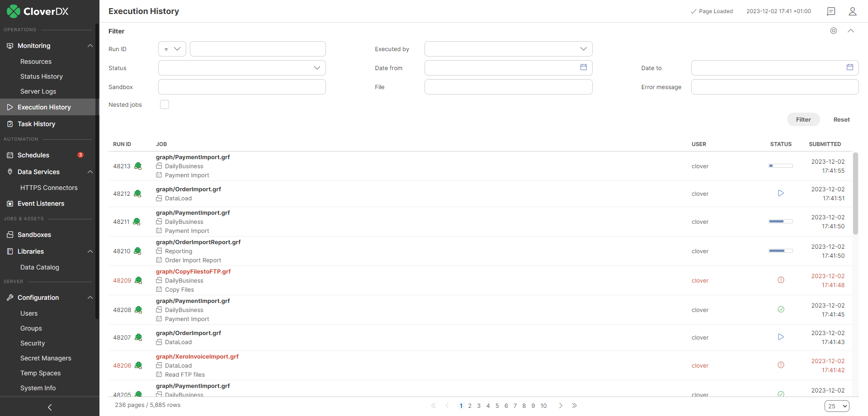Click the Date from calendar icon
The width and height of the screenshot is (868, 416).
click(x=583, y=67)
